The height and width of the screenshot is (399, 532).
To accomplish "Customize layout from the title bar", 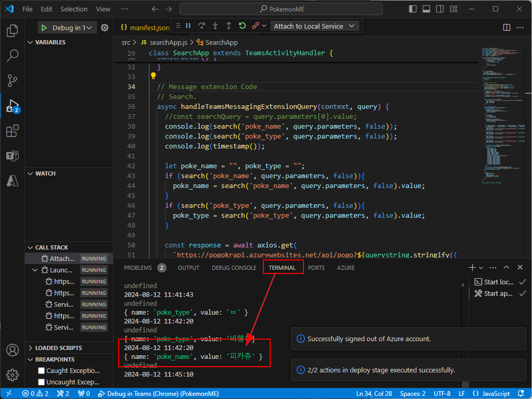I will (453, 9).
